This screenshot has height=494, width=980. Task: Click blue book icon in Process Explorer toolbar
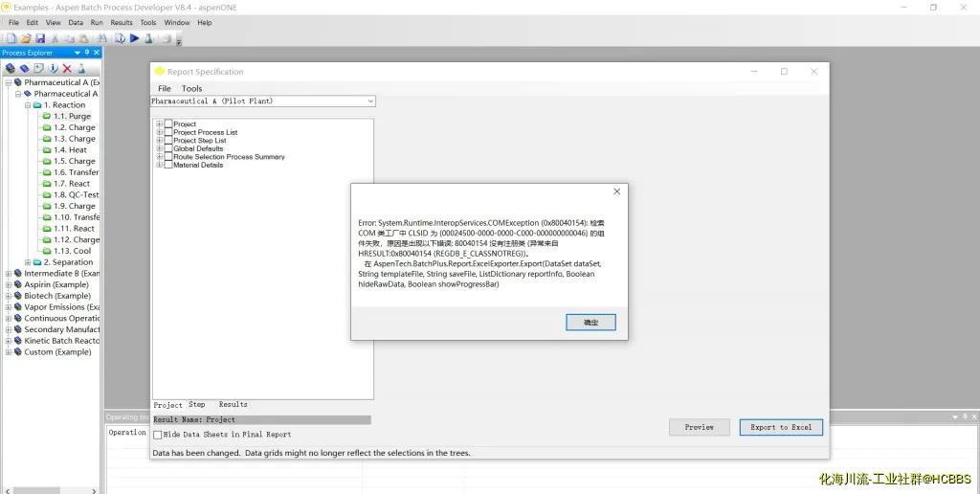(24, 68)
